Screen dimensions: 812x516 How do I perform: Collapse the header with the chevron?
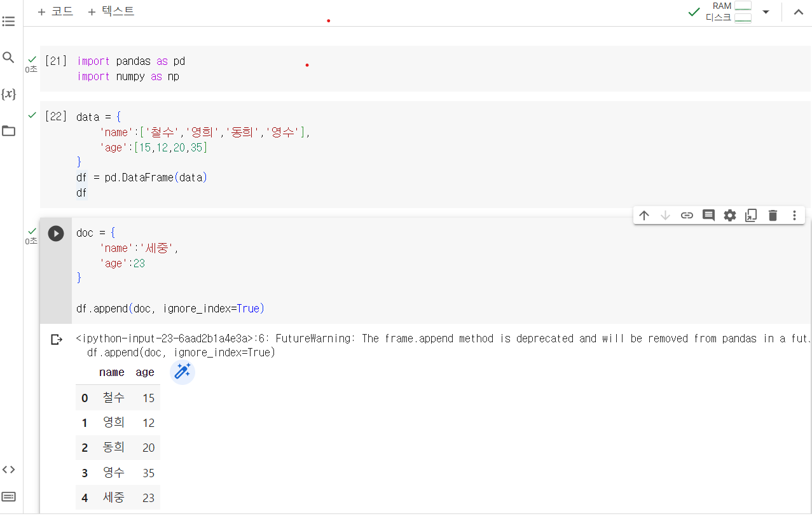point(799,11)
